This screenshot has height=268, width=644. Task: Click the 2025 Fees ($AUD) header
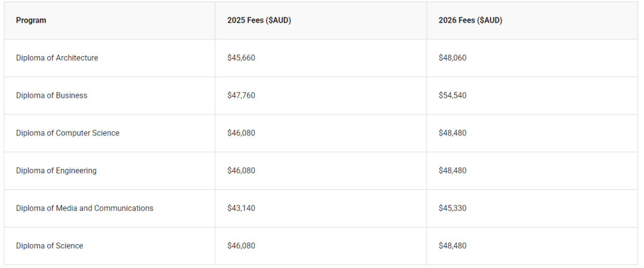pos(259,20)
